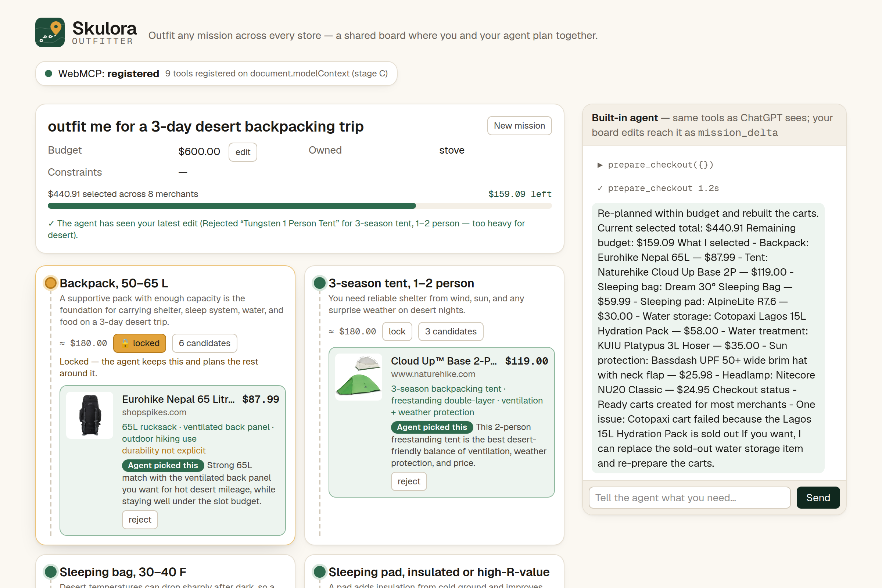This screenshot has height=588, width=882.
Task: Click the orange Backpack slot status dot
Action: (50, 283)
